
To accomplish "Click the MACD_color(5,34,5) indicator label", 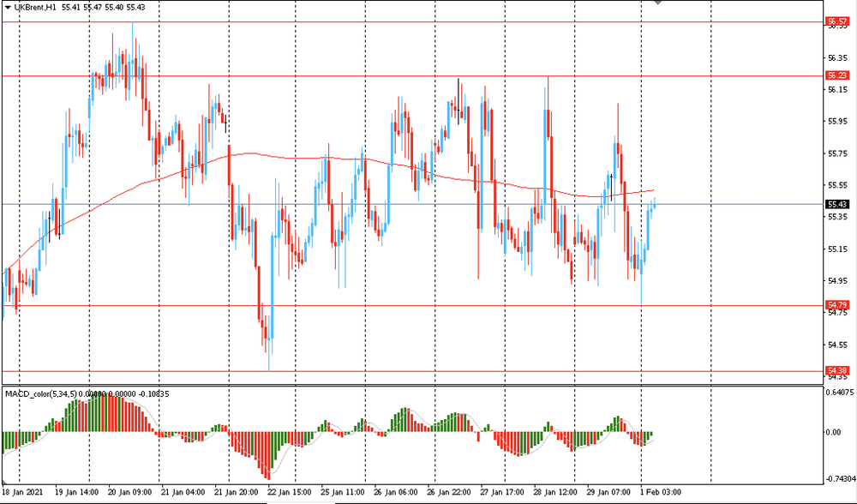I will 42,393.
